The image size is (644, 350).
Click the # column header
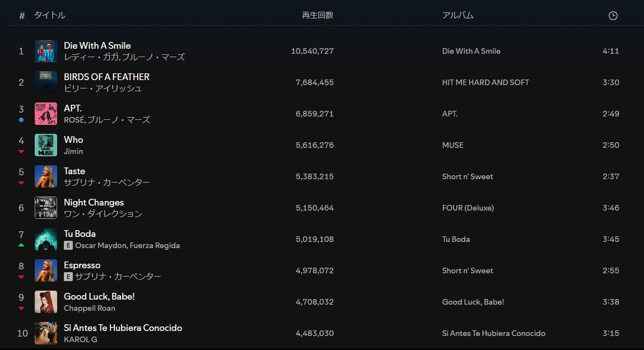coord(22,16)
